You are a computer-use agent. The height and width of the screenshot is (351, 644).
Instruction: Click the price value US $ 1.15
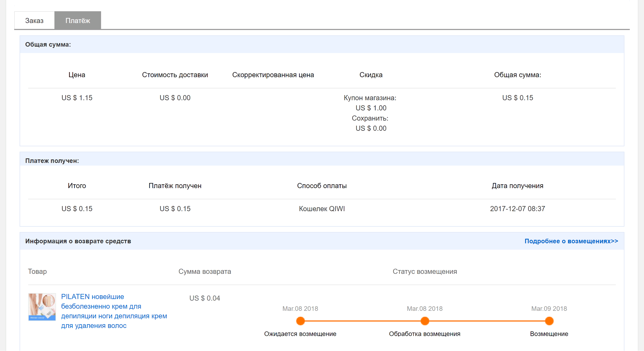(x=77, y=98)
